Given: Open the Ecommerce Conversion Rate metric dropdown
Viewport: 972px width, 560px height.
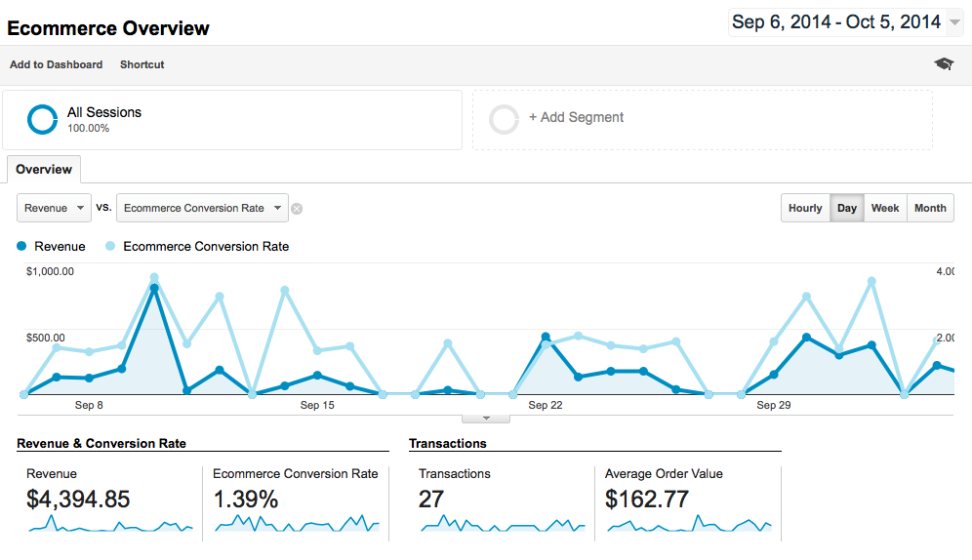Looking at the screenshot, I should pos(202,208).
